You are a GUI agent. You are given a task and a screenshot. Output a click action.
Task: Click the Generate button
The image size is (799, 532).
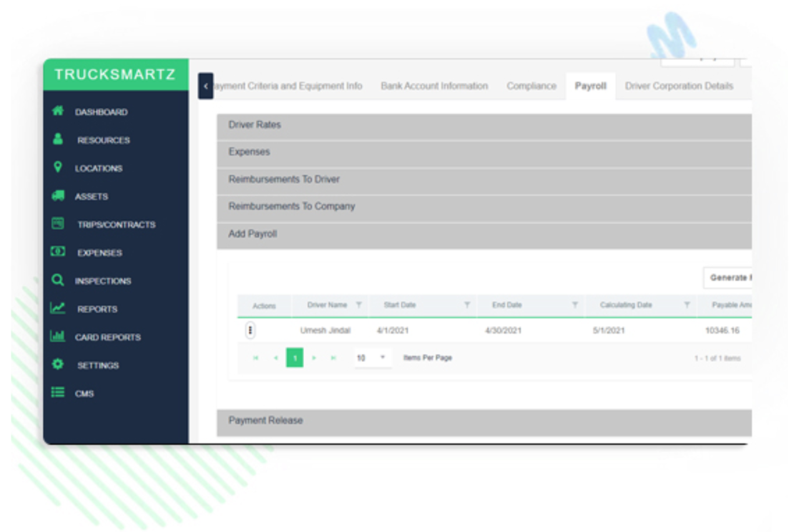(x=728, y=278)
